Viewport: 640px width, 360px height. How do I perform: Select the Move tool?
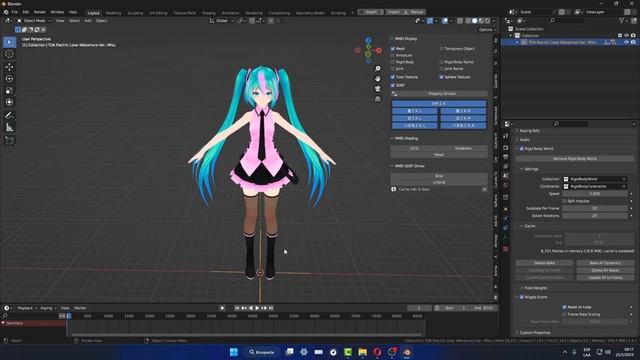(x=9, y=67)
